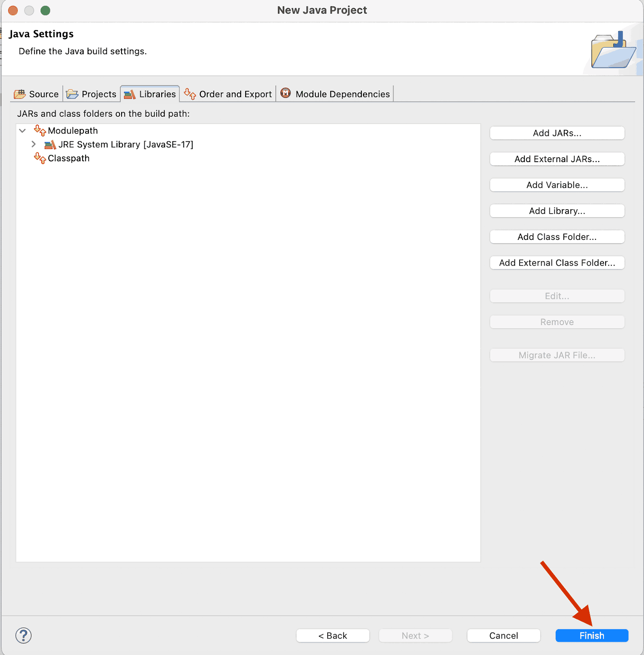Click the Module Dependencies tab icon
The height and width of the screenshot is (655, 644).
(x=286, y=93)
